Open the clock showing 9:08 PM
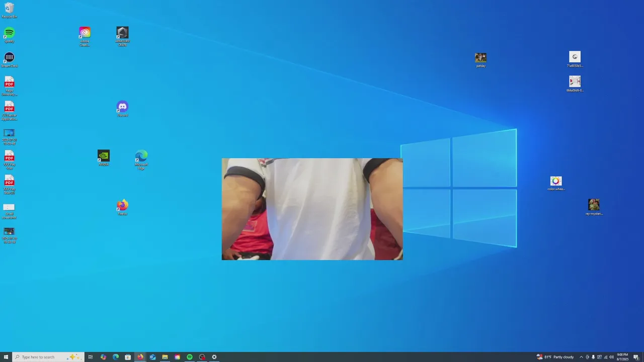The height and width of the screenshot is (362, 644). (x=622, y=357)
